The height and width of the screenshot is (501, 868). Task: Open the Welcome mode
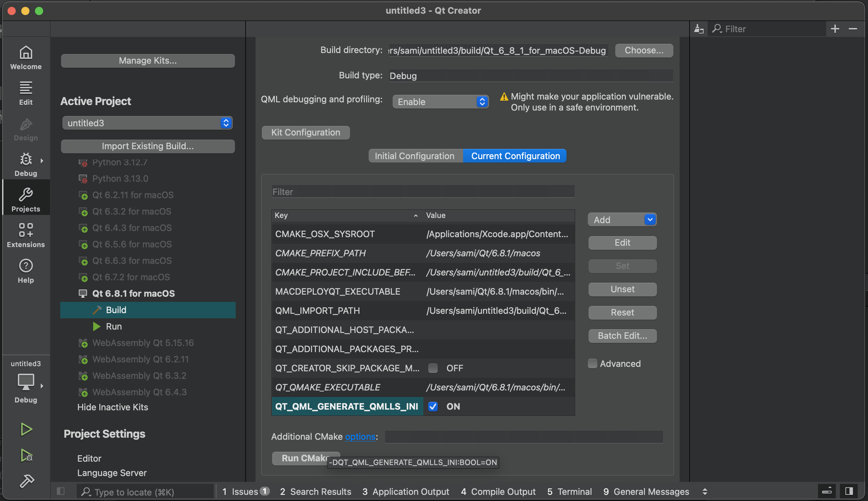point(26,57)
